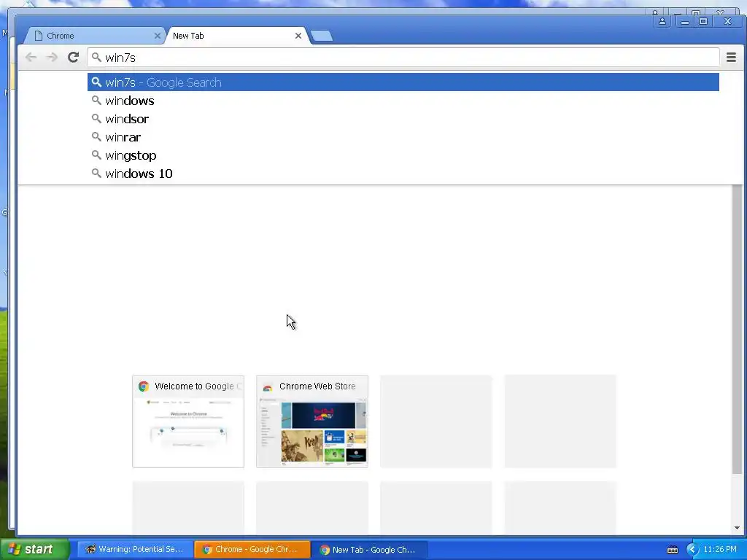This screenshot has height=560, width=747.
Task: Close the Chrome tab
Action: [x=158, y=36]
